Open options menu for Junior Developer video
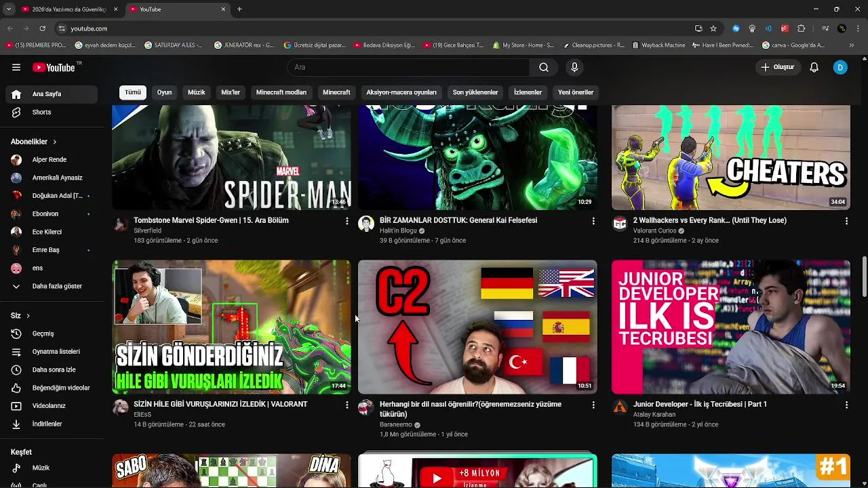This screenshot has width=868, height=488. coord(846,405)
